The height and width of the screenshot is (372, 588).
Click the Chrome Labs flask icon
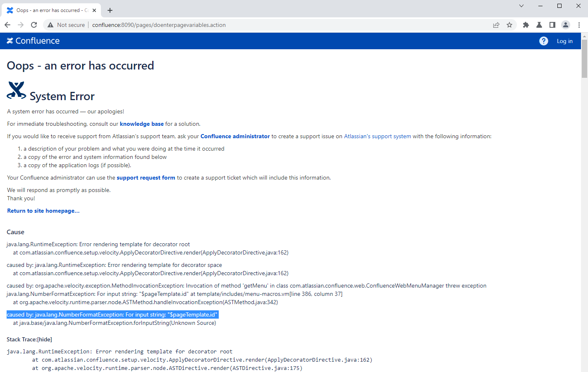[539, 25]
